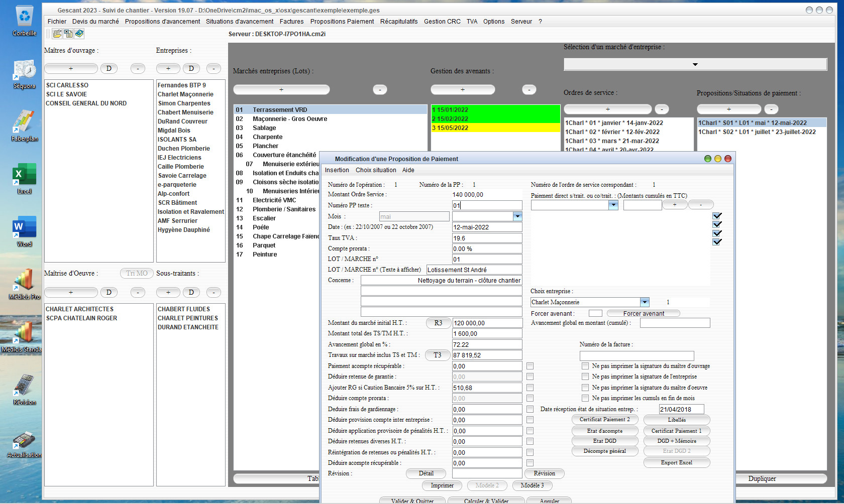Image resolution: width=844 pixels, height=504 pixels.
Task: Click the Excel sheet export toolbar icon
Action: [x=68, y=34]
